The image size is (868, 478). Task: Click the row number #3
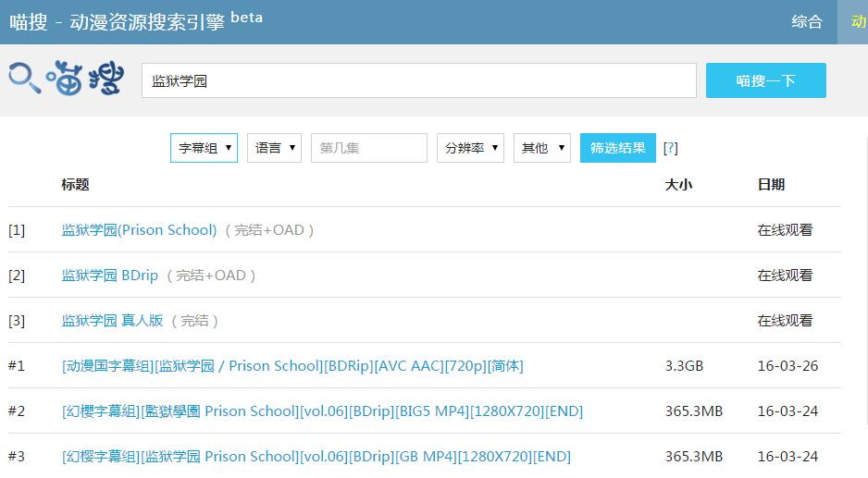pyautogui.click(x=16, y=457)
